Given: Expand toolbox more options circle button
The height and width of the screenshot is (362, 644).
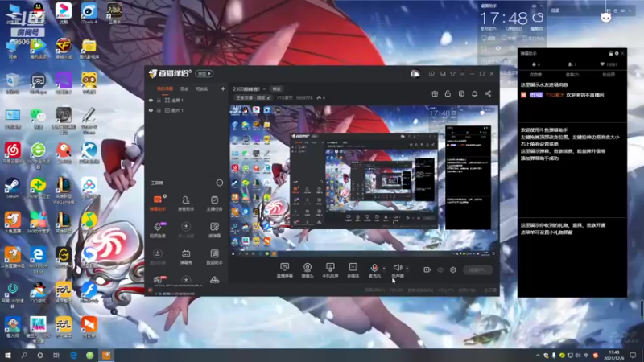Looking at the screenshot, I should click(219, 183).
